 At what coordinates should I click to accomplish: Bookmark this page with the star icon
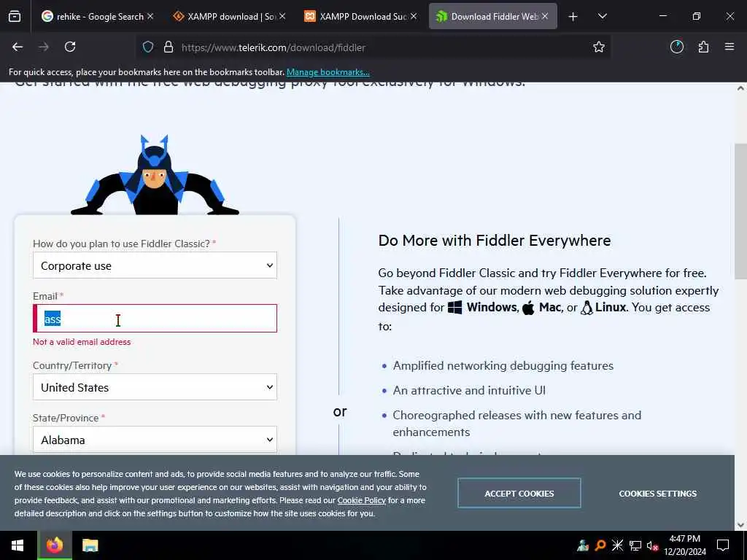pos(599,47)
